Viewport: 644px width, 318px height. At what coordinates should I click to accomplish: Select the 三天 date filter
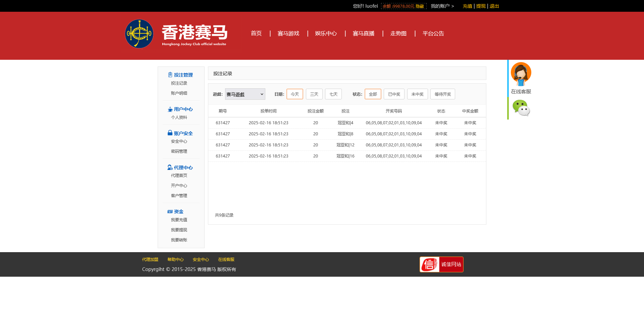pos(314,94)
